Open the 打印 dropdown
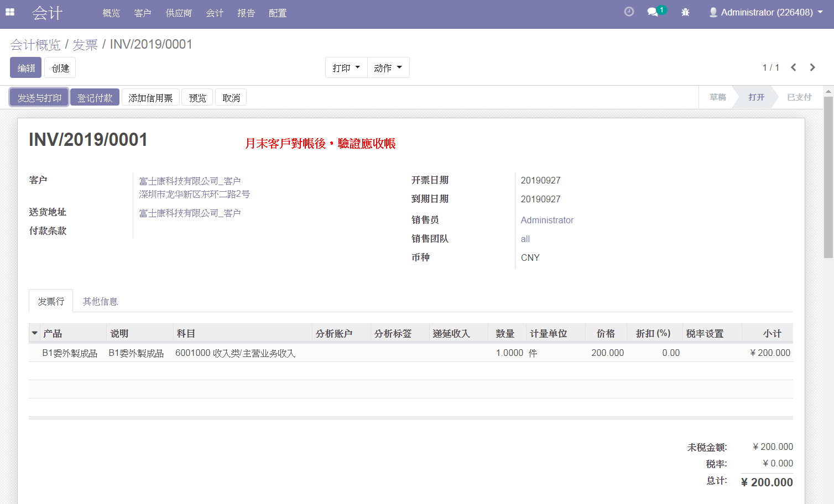834x504 pixels. [346, 67]
